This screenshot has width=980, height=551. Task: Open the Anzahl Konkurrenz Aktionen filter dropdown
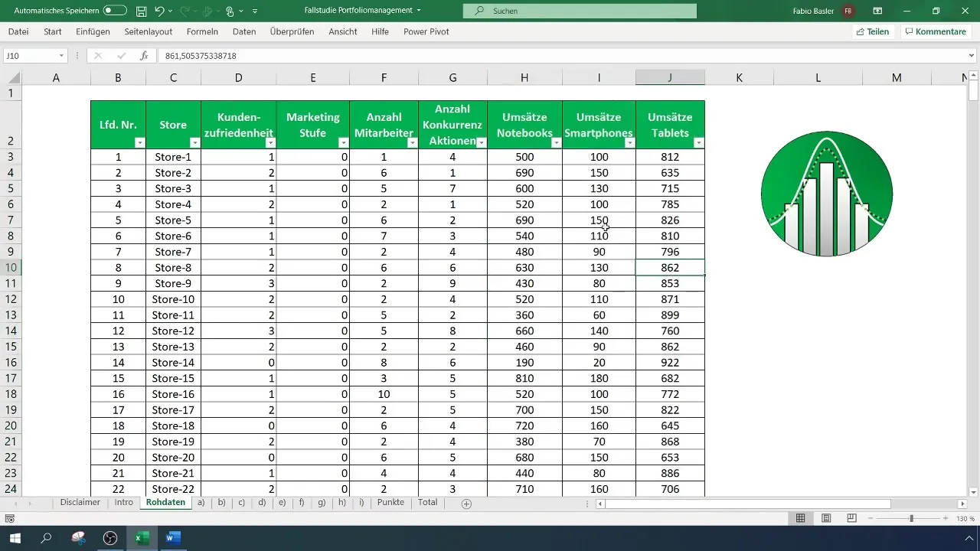481,143
